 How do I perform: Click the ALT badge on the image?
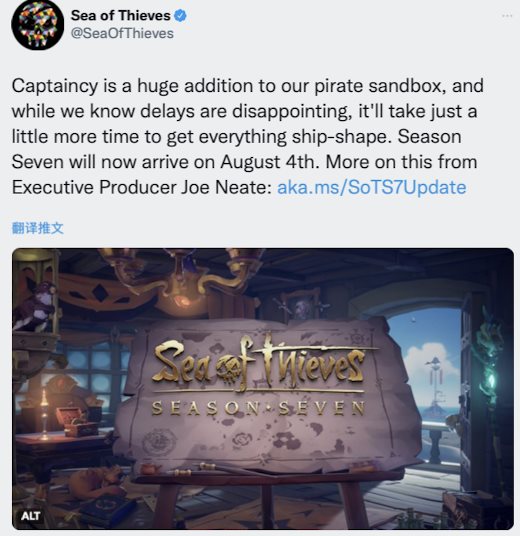click(31, 515)
